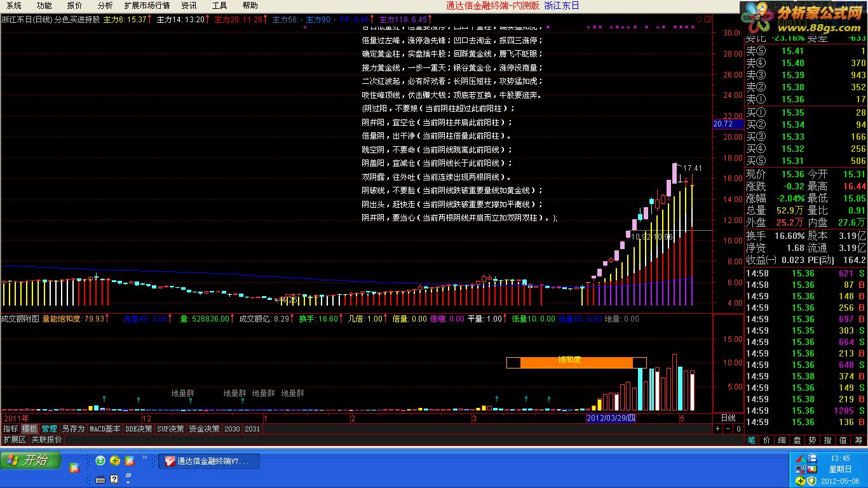The width and height of the screenshot is (868, 488).
Task: Click the Windows 开始 start button
Action: [31, 460]
